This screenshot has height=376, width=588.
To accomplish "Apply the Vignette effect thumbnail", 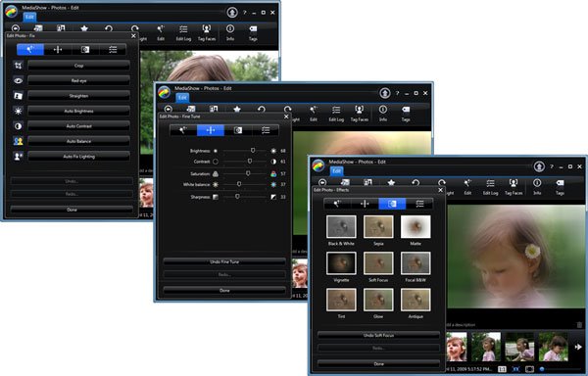I will pos(341,263).
